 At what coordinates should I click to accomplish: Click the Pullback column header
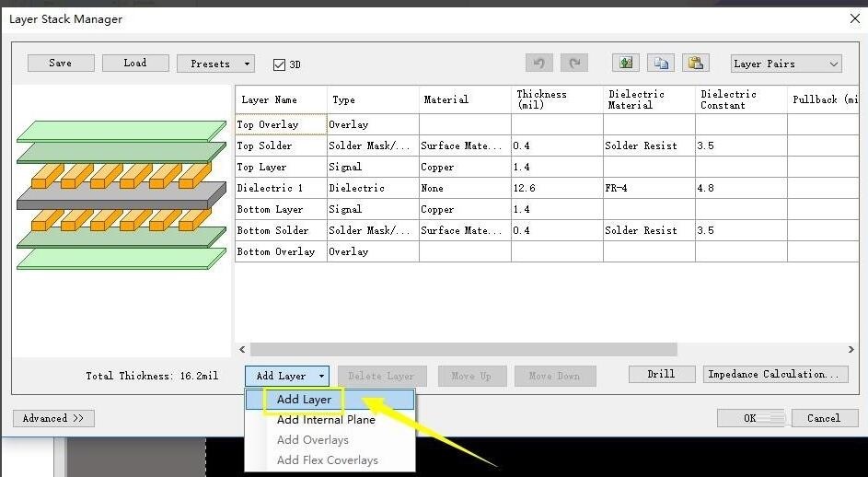(x=823, y=99)
